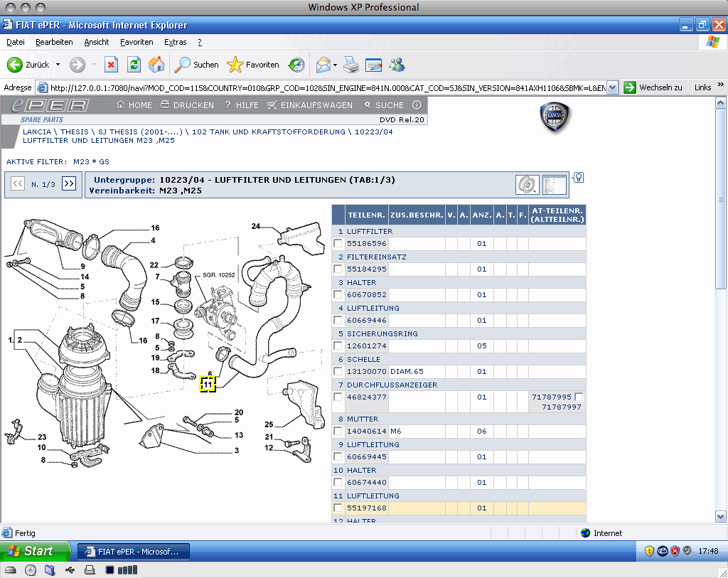The height and width of the screenshot is (578, 728).
Task: Click the Edit page toolbar icon
Action: click(x=373, y=65)
